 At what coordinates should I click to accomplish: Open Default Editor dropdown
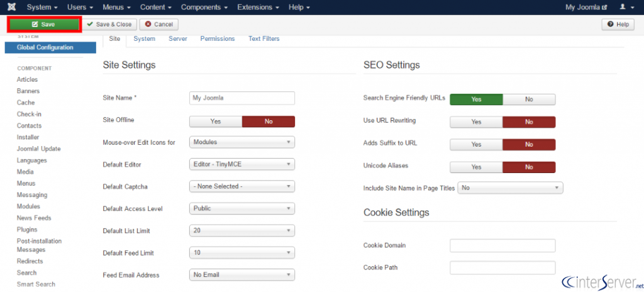[242, 164]
